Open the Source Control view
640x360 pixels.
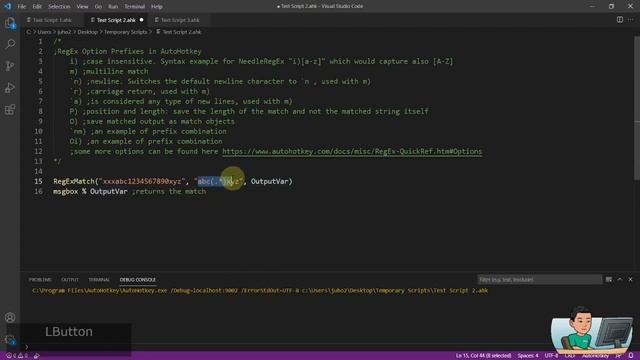[x=10, y=66]
